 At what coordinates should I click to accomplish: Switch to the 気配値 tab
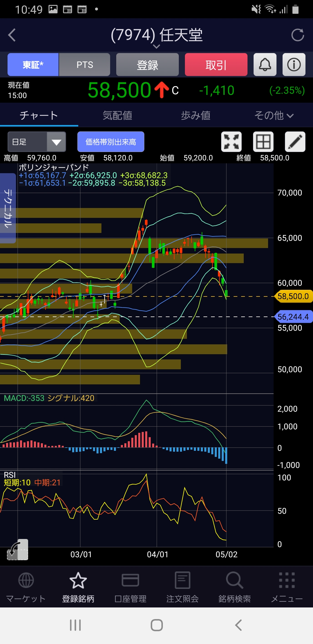117,115
